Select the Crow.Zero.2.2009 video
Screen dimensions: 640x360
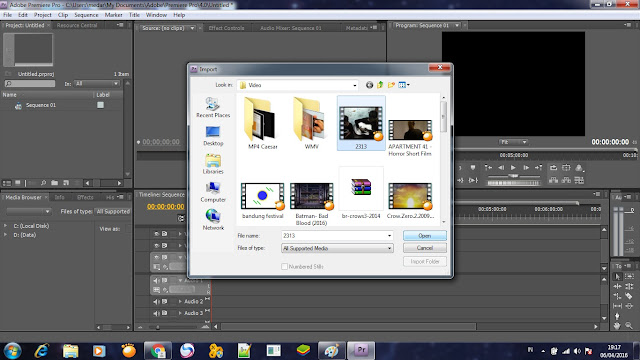(x=410, y=201)
